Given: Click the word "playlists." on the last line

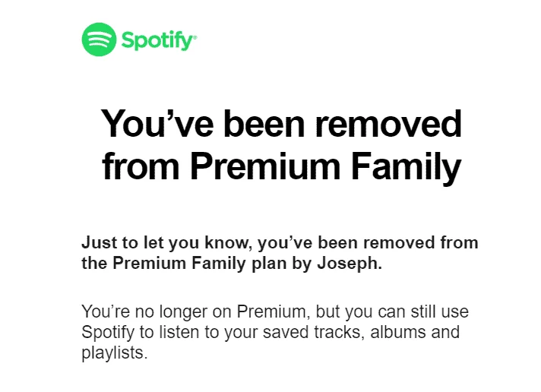Looking at the screenshot, I should coord(115,353).
